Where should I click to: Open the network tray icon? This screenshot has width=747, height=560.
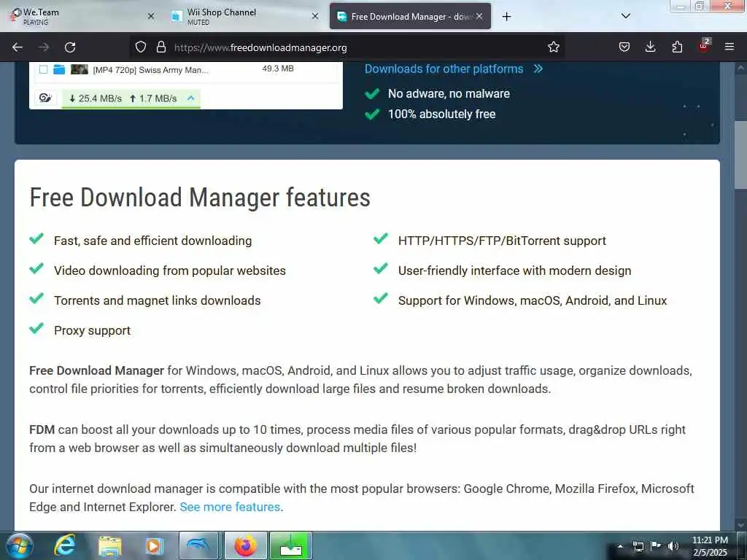click(638, 546)
